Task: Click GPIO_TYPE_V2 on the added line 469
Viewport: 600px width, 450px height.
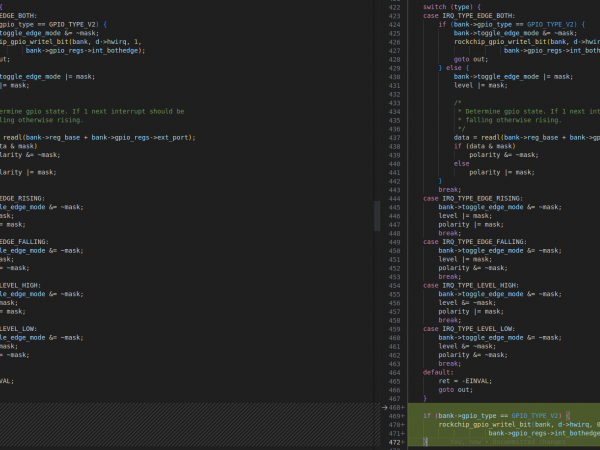Action: tap(536, 415)
